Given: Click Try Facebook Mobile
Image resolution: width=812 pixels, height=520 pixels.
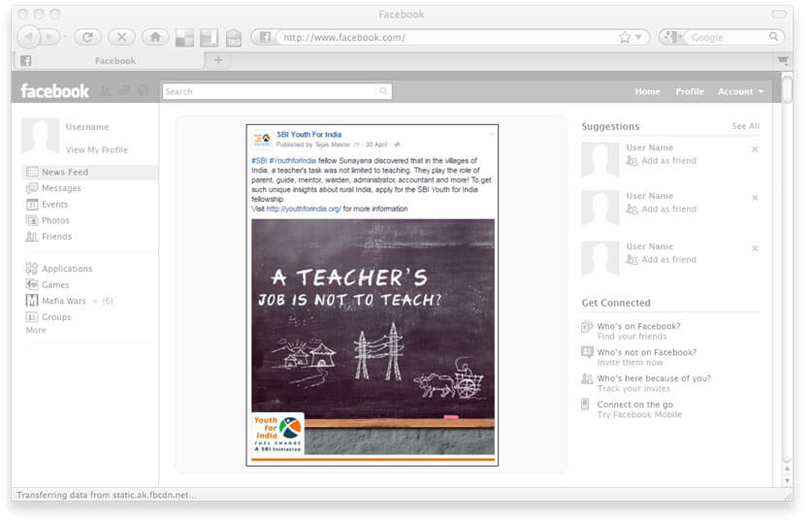Looking at the screenshot, I should 639,414.
